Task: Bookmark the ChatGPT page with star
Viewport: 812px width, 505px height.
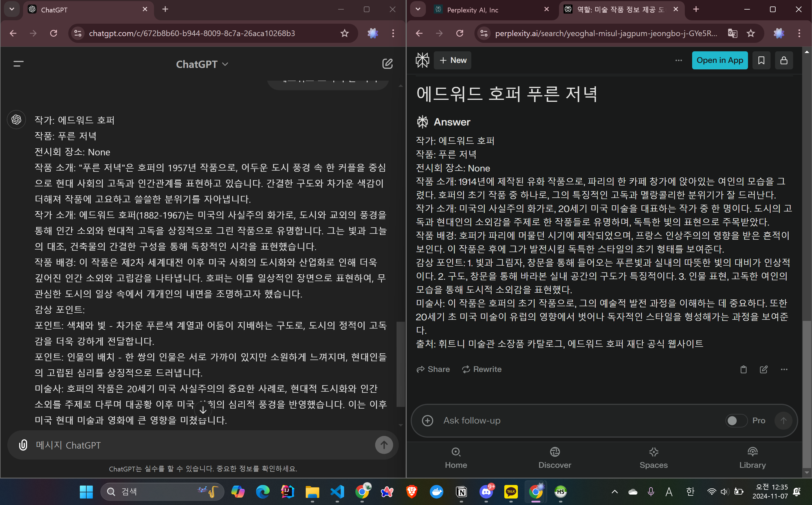Action: [x=344, y=33]
